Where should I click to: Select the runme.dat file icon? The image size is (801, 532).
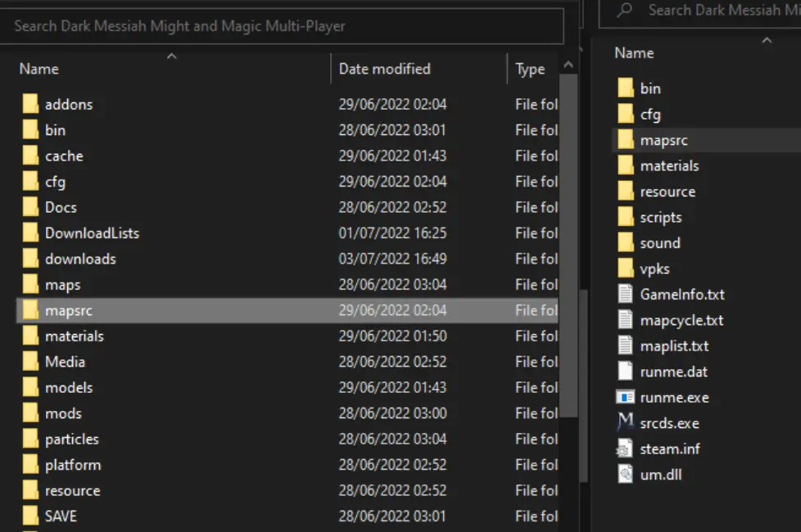coord(626,372)
